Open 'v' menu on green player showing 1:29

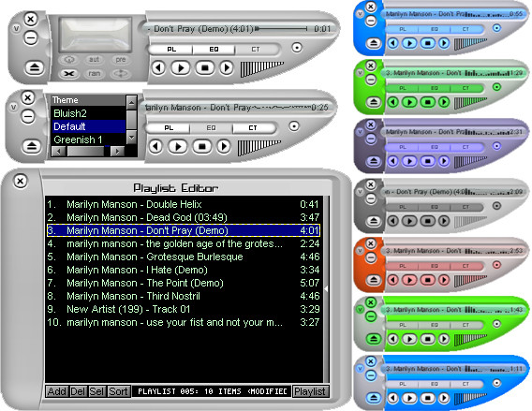click(x=360, y=73)
